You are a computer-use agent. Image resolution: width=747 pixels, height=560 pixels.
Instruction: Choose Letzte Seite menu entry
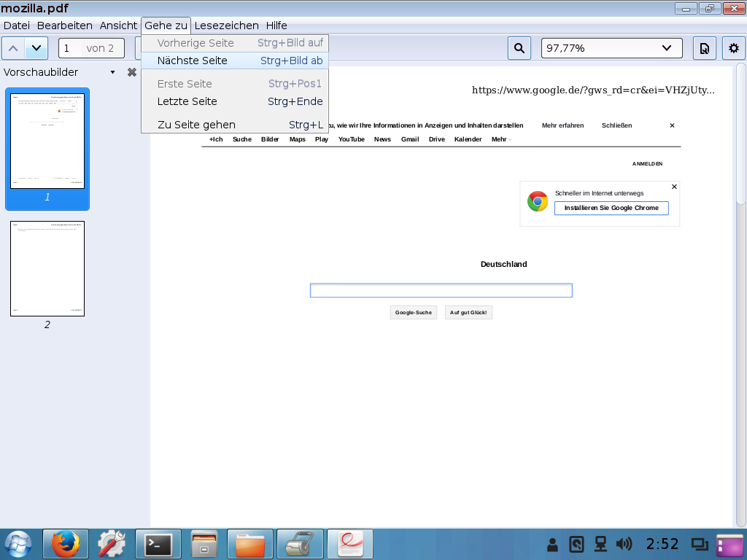[235, 101]
